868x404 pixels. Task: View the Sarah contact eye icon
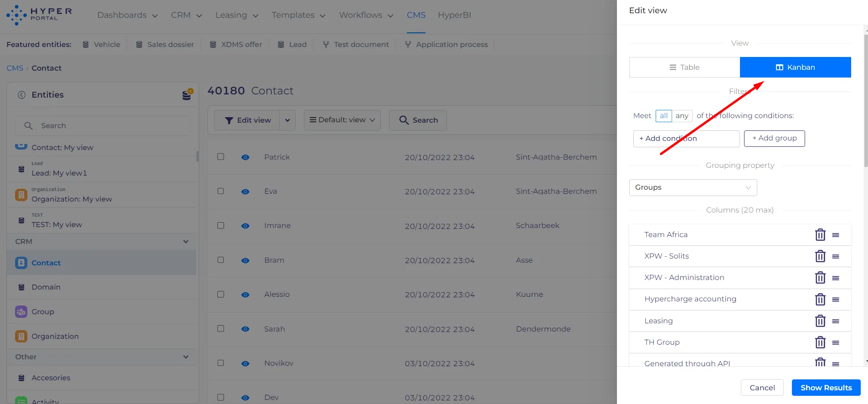pos(245,329)
